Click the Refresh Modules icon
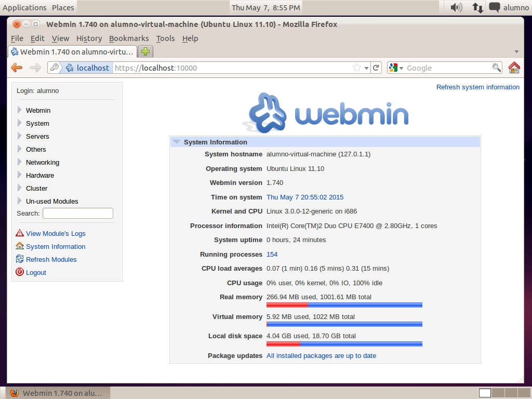532x399 pixels. pos(20,259)
